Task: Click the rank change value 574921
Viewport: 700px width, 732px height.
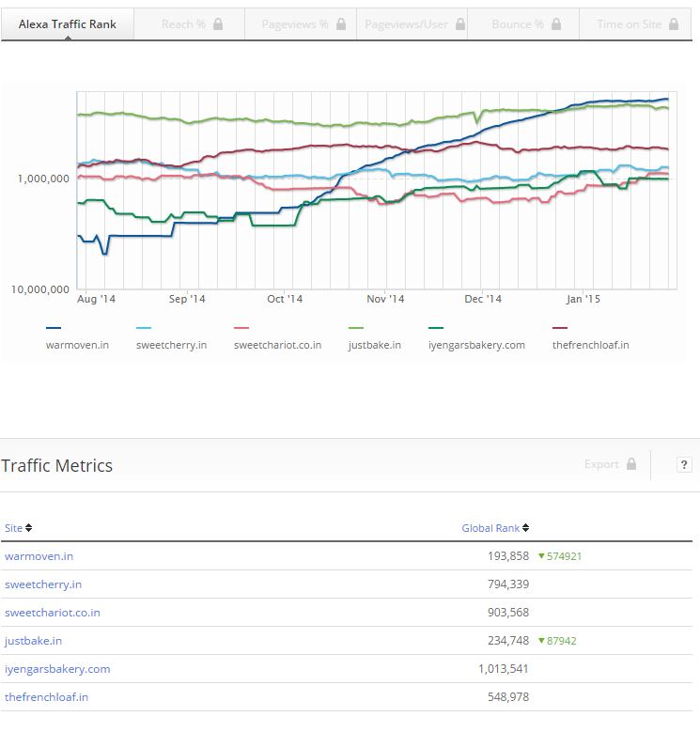Action: [564, 556]
